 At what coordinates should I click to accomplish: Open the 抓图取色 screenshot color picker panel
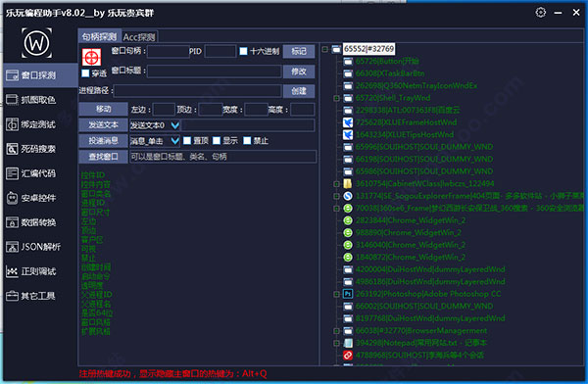[x=31, y=100]
